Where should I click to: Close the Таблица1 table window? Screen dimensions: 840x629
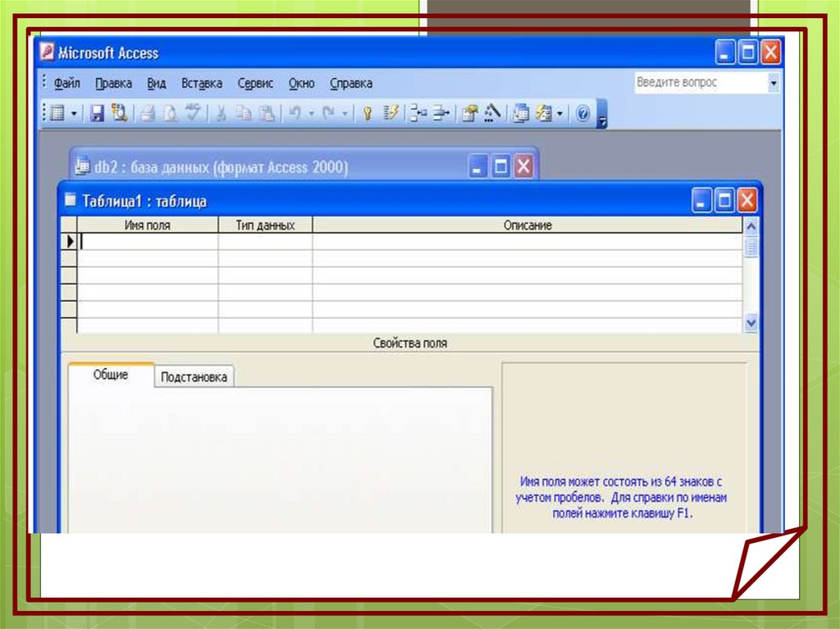click(x=747, y=201)
